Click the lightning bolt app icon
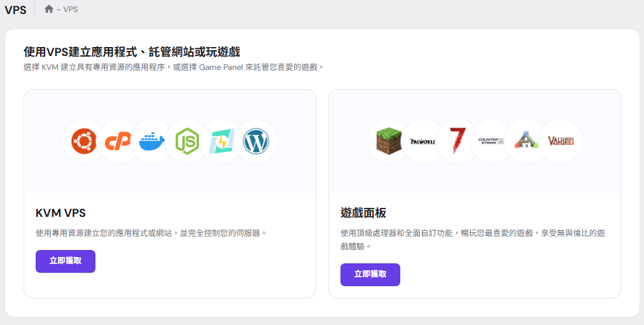Viewport: 644px width, 325px height. (x=221, y=141)
